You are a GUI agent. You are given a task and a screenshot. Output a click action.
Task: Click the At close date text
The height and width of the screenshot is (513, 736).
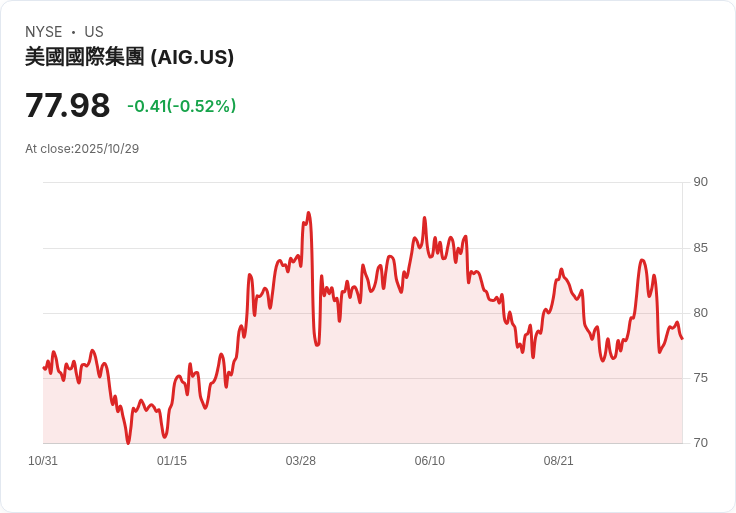pyautogui.click(x=82, y=149)
